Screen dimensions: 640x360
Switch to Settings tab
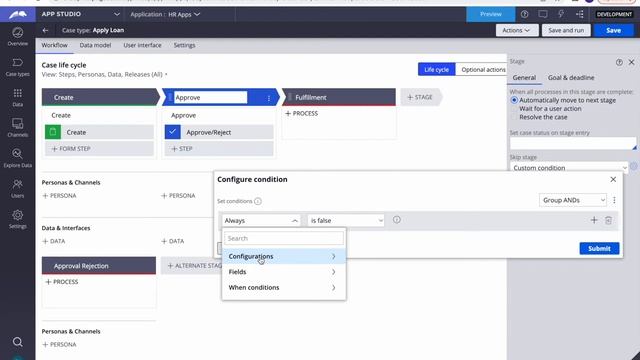tap(184, 45)
